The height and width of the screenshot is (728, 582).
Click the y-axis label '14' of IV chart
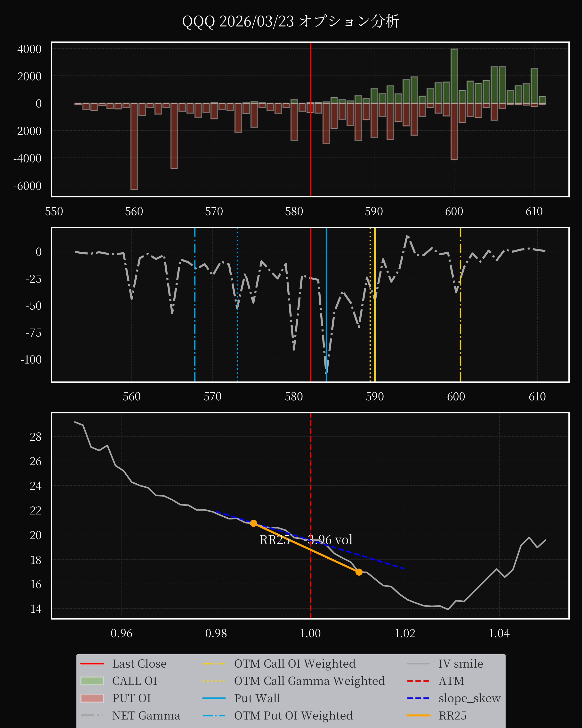(36, 609)
